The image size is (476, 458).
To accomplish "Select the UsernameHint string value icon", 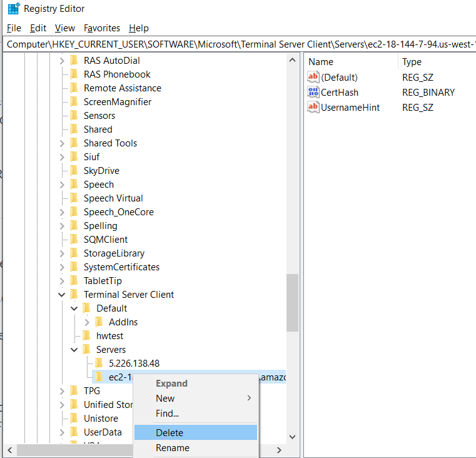I will 313,107.
